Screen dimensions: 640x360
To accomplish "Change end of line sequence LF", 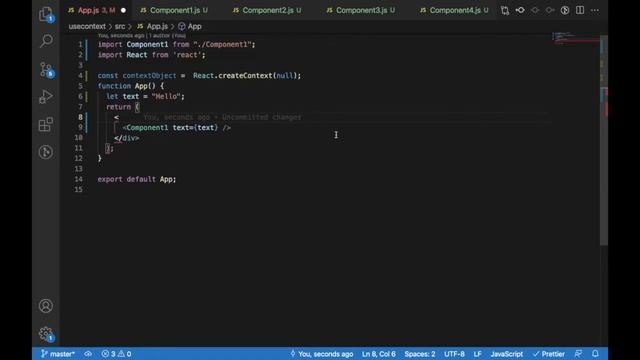I will (477, 354).
